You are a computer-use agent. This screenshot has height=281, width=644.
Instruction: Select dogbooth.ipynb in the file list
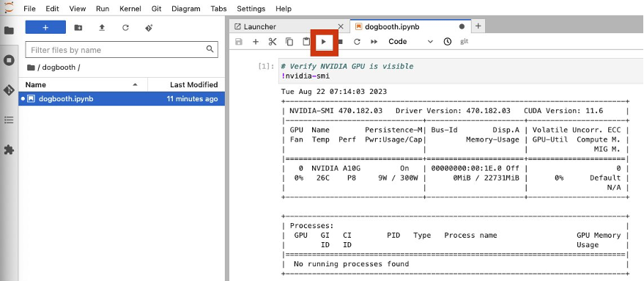coord(122,99)
